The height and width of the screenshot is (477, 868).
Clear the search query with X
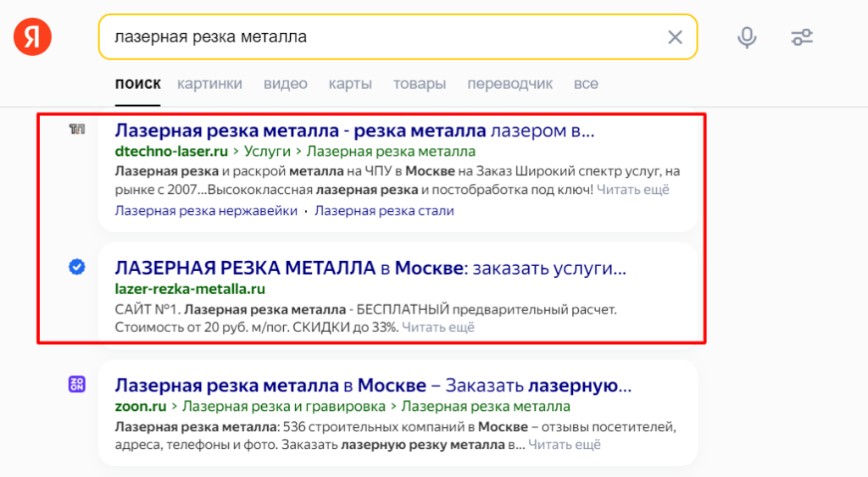point(675,37)
